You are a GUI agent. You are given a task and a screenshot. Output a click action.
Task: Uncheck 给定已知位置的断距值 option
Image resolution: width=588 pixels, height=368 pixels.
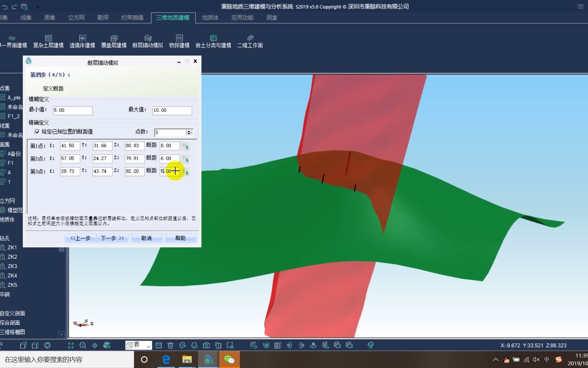(x=37, y=132)
